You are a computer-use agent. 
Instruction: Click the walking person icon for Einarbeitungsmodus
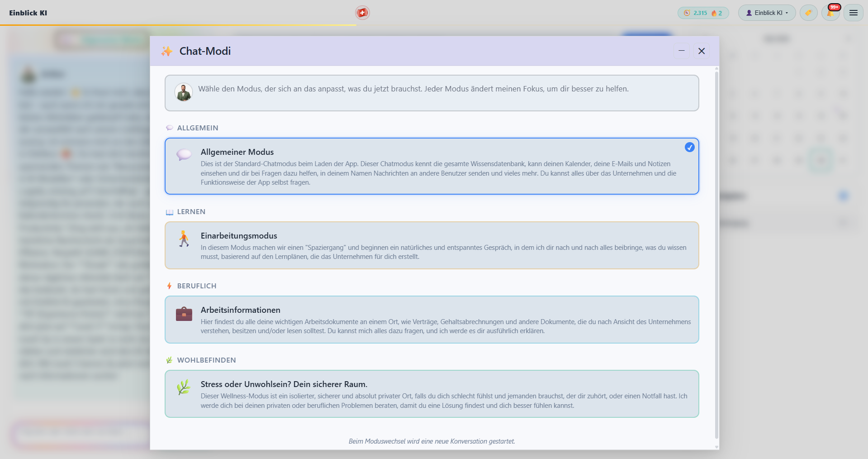(x=184, y=239)
